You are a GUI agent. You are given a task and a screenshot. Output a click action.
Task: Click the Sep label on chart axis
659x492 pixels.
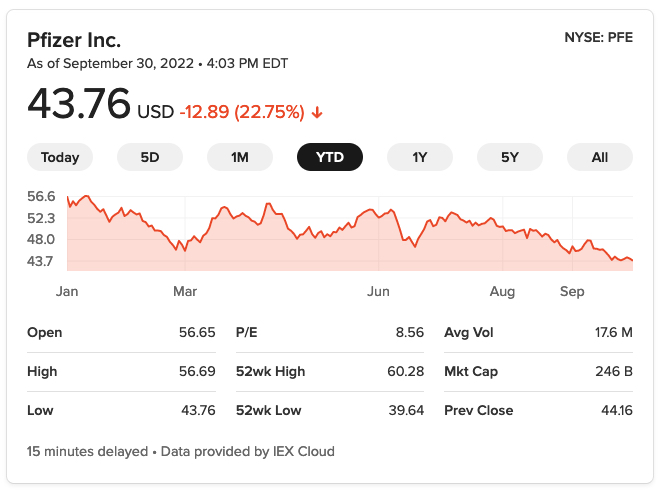click(571, 291)
